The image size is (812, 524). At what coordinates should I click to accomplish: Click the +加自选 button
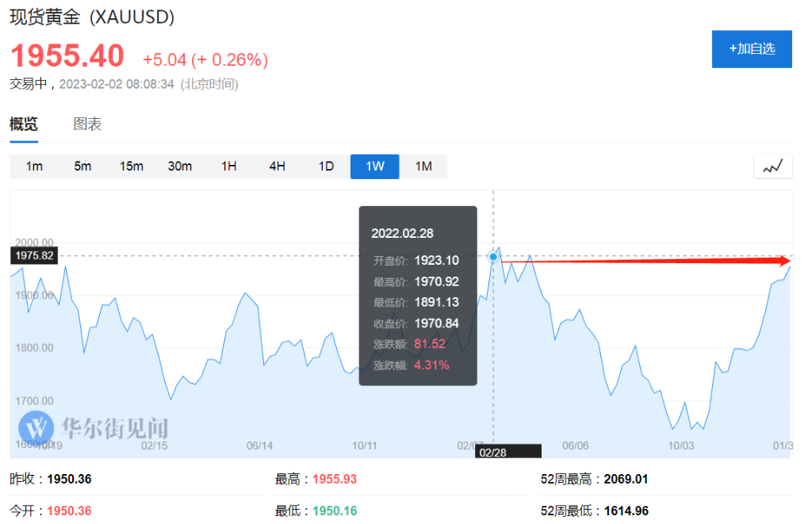(x=752, y=49)
